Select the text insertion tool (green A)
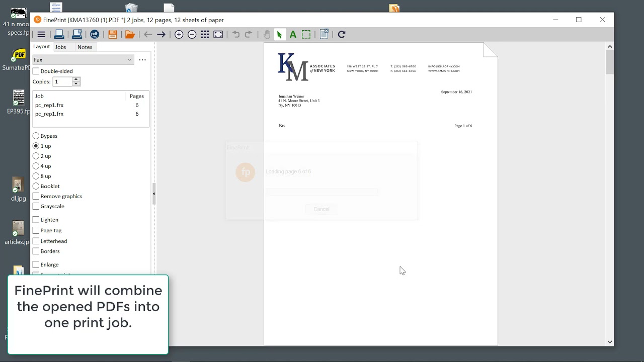Screen dimensions: 644x362 292,34
